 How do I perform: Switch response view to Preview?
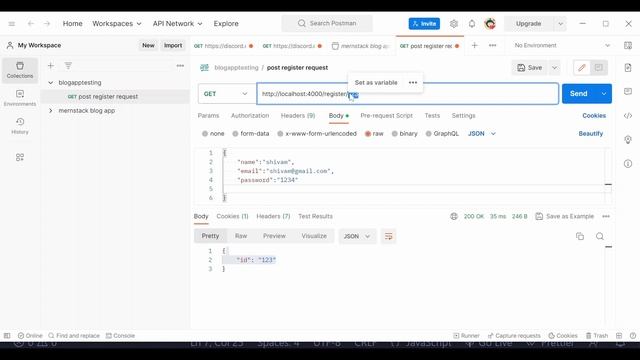coord(274,236)
